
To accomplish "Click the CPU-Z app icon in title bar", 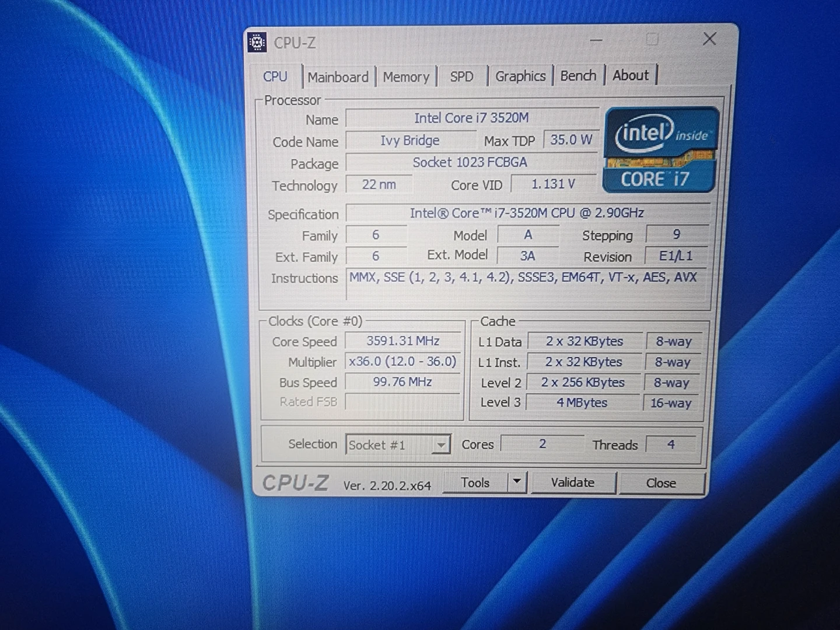I will [x=257, y=42].
